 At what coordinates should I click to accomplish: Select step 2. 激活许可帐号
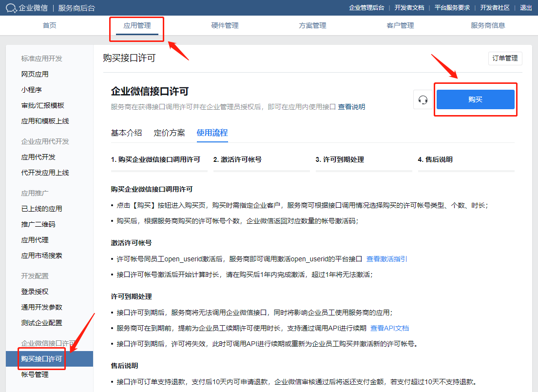[237, 159]
